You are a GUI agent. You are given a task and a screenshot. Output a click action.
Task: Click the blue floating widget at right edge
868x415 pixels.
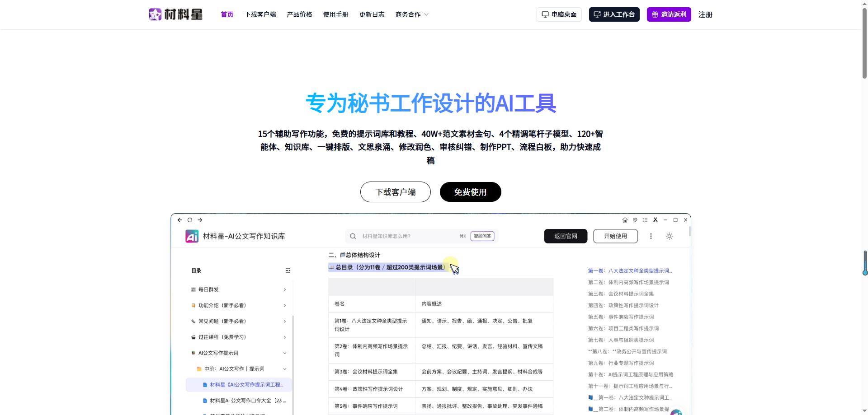[x=865, y=263]
